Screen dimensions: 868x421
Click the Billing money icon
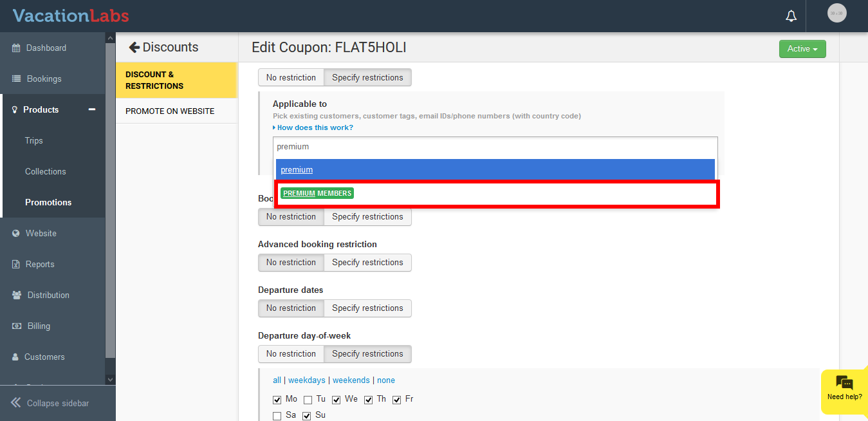(x=17, y=326)
